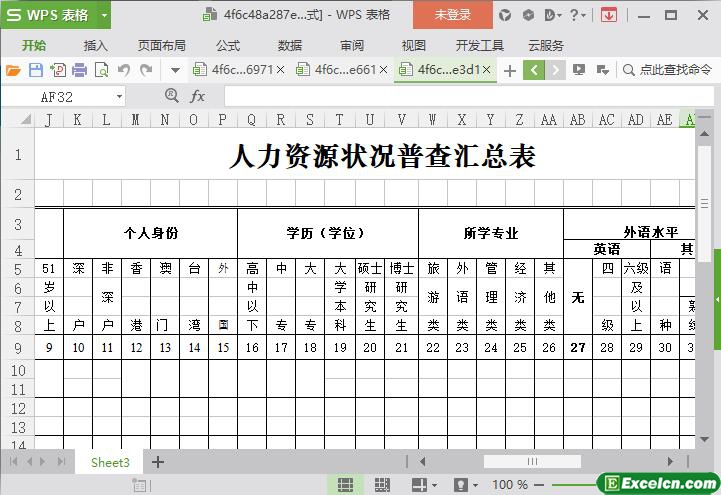
Task: Open the 数据 ribbon tab
Action: coord(290,46)
